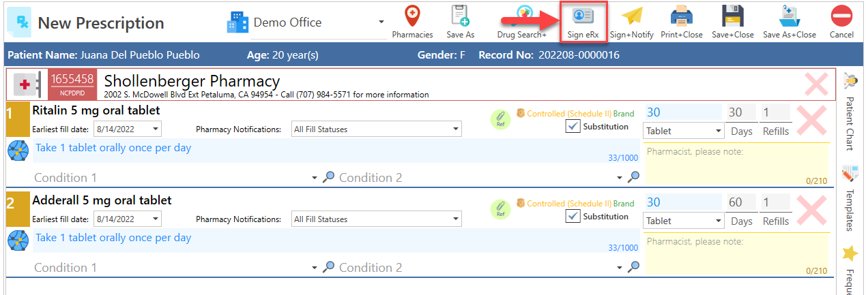Click the Adderall 5 mg oral tablet title
The width and height of the screenshot is (868, 295).
point(102,200)
